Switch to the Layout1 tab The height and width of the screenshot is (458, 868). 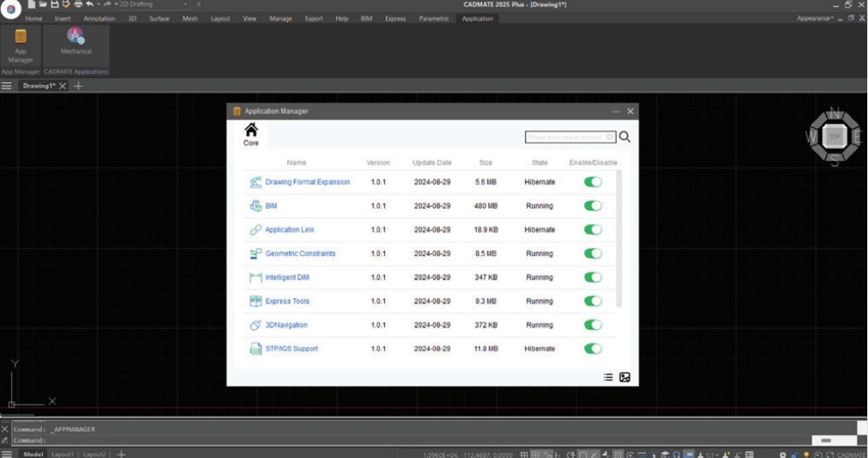point(62,454)
